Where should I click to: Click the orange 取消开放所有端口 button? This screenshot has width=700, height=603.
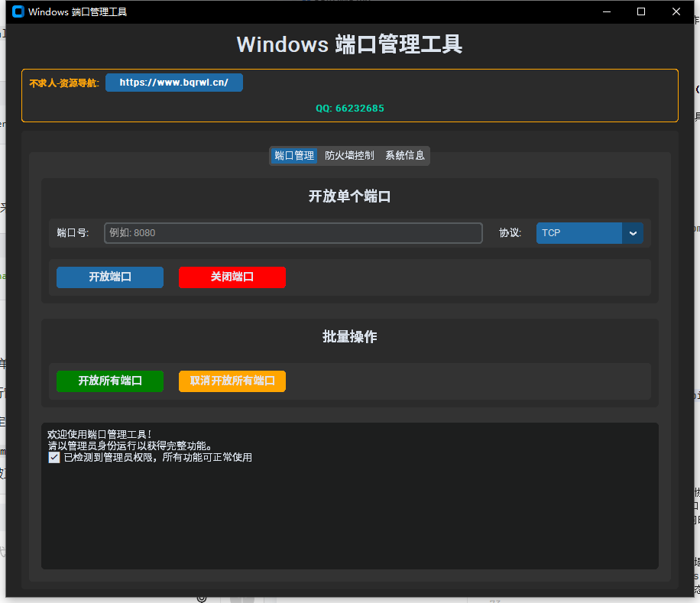pyautogui.click(x=232, y=381)
